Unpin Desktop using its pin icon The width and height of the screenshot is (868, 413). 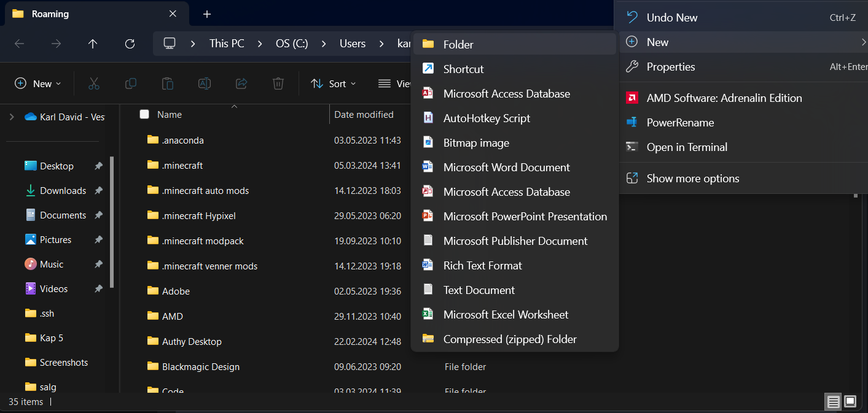pyautogui.click(x=98, y=166)
